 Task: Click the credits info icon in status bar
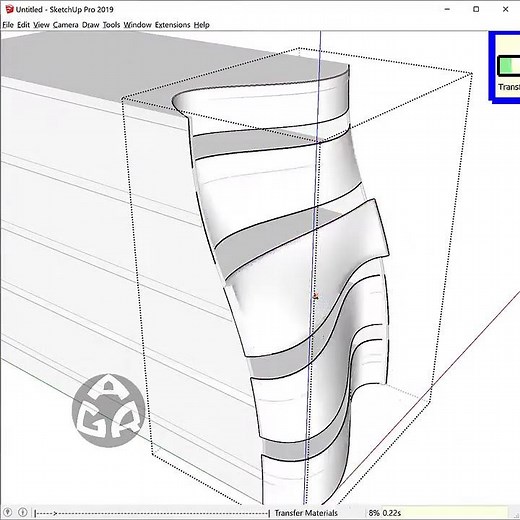pos(22,512)
